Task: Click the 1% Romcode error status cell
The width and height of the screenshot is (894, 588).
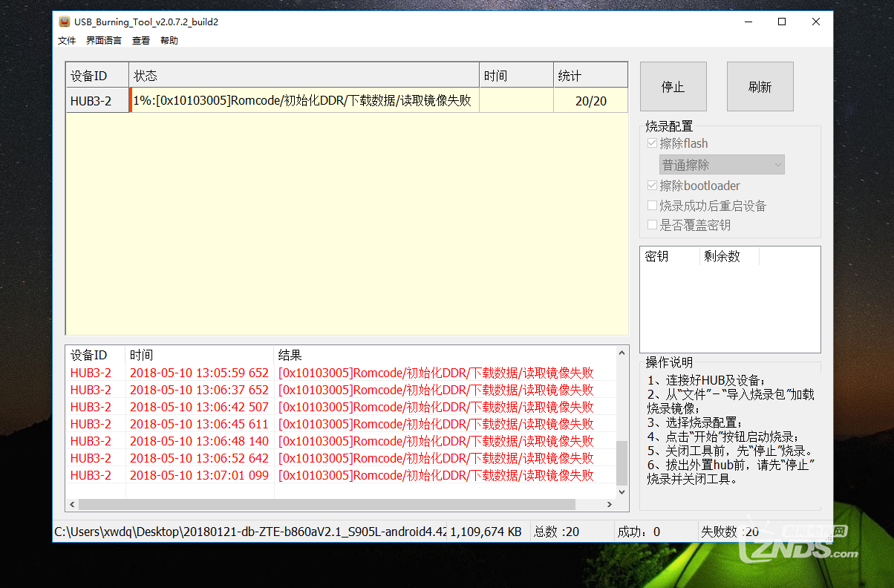Action: coord(305,101)
